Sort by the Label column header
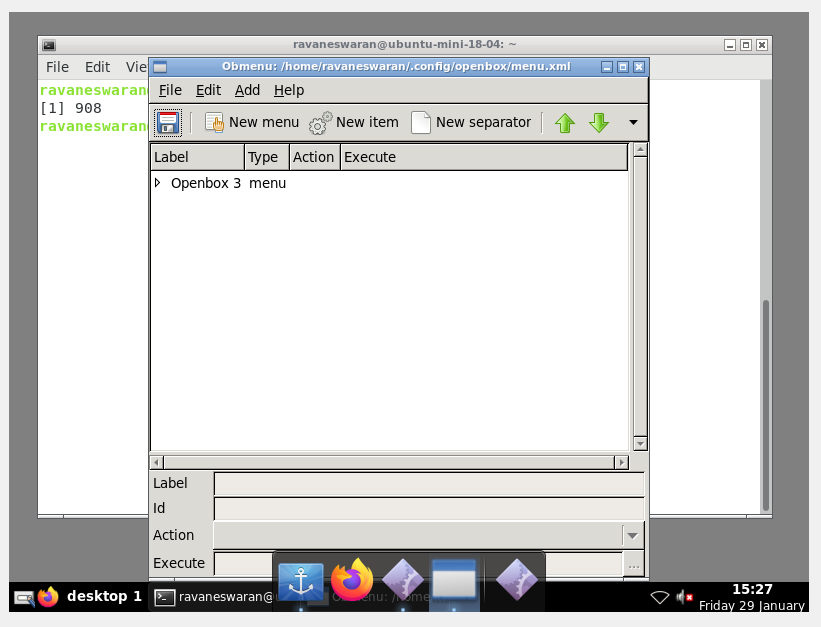Screen dimensions: 821x627 click(x=198, y=157)
